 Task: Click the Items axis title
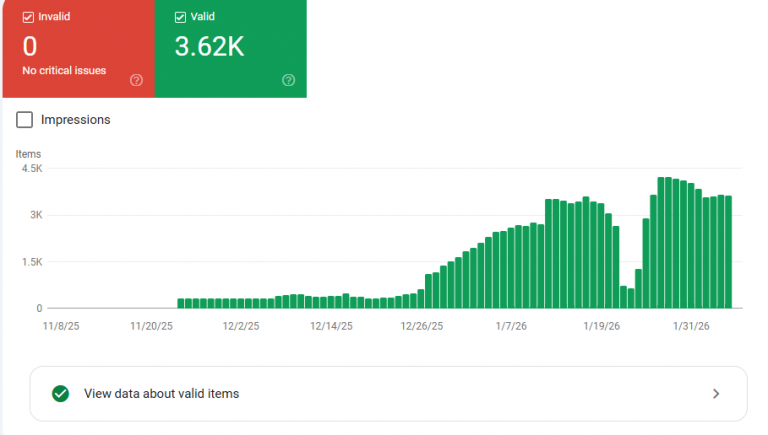pos(28,154)
